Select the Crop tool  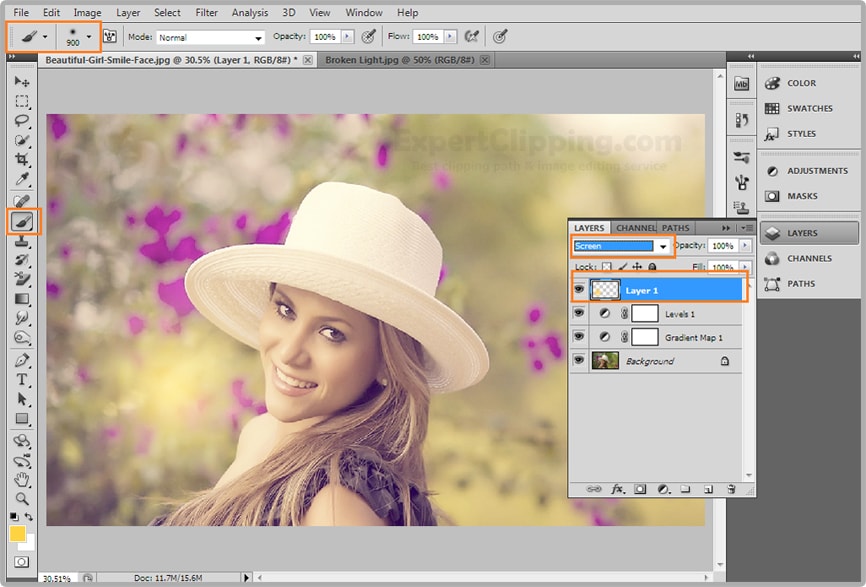[x=22, y=160]
